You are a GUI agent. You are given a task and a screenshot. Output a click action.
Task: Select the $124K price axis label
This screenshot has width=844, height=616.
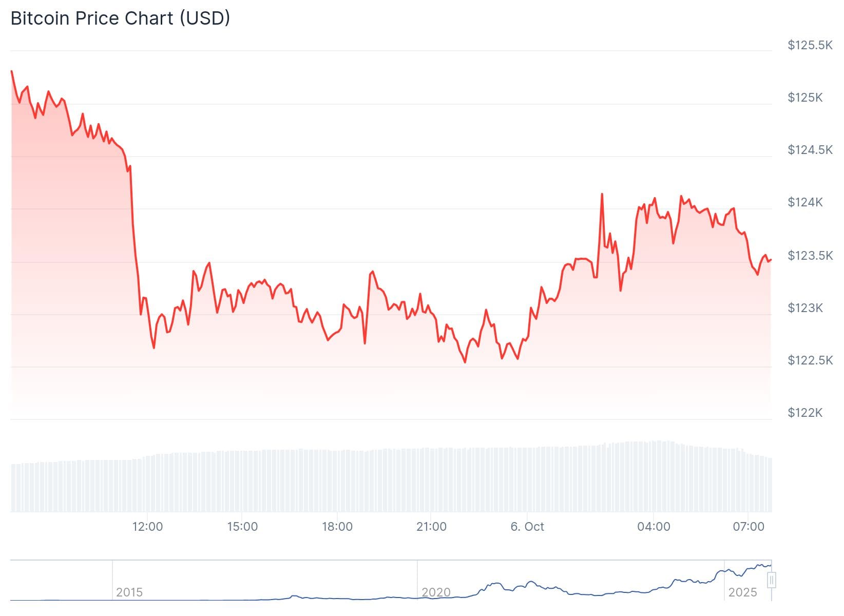[804, 202]
